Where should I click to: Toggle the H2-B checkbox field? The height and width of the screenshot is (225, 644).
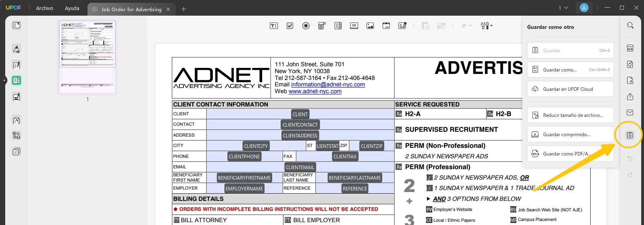[x=490, y=114]
